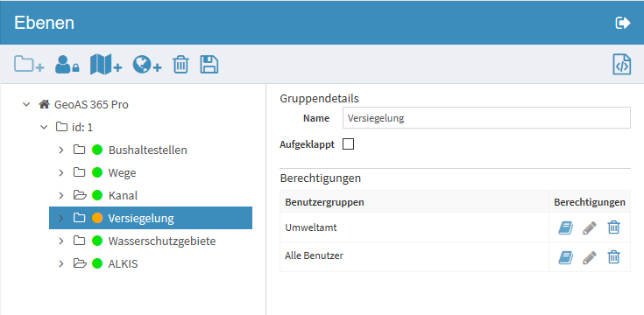
Task: Click the toolbar trash delete icon
Action: [180, 65]
